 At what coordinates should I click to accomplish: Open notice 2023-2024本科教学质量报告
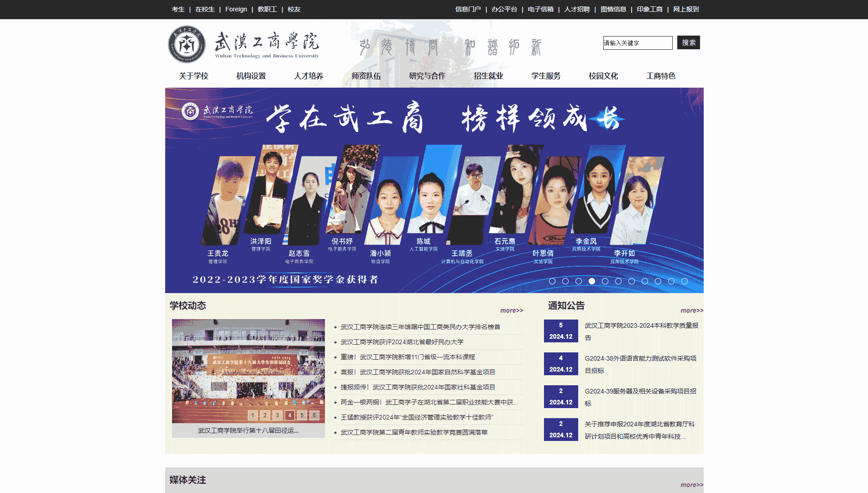(642, 331)
